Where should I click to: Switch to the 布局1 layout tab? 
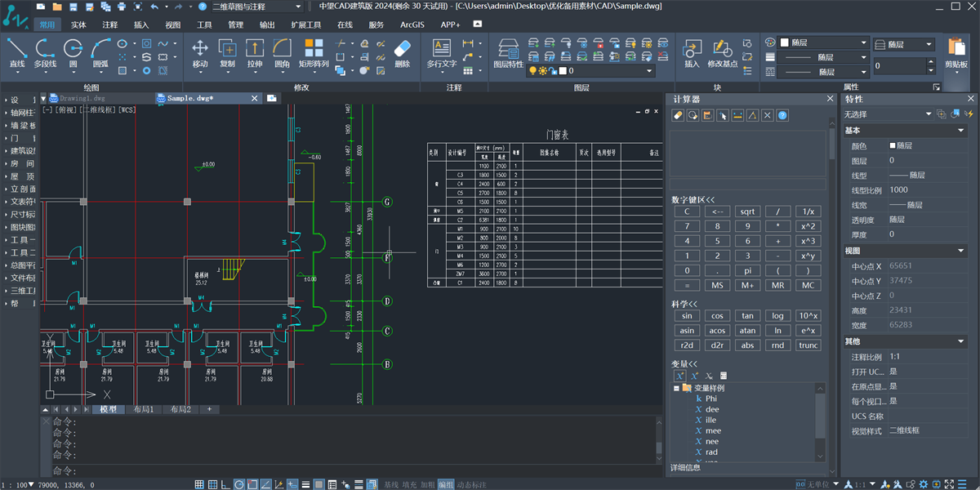(144, 409)
